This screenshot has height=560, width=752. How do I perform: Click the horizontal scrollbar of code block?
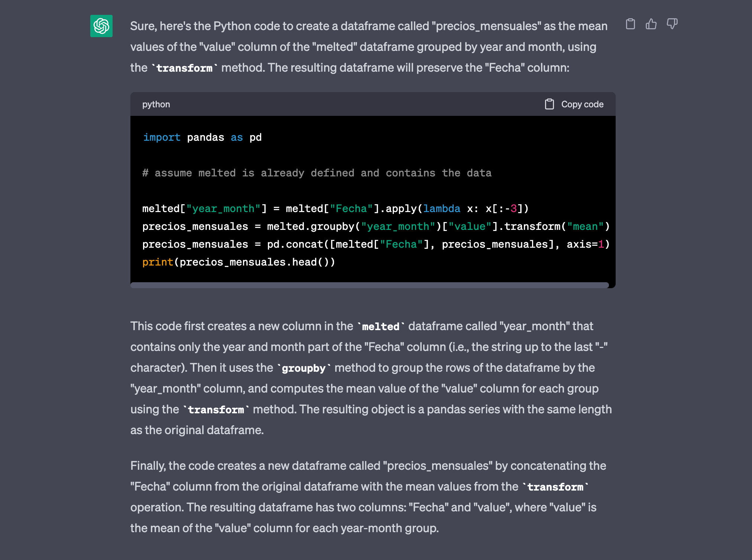tap(370, 285)
